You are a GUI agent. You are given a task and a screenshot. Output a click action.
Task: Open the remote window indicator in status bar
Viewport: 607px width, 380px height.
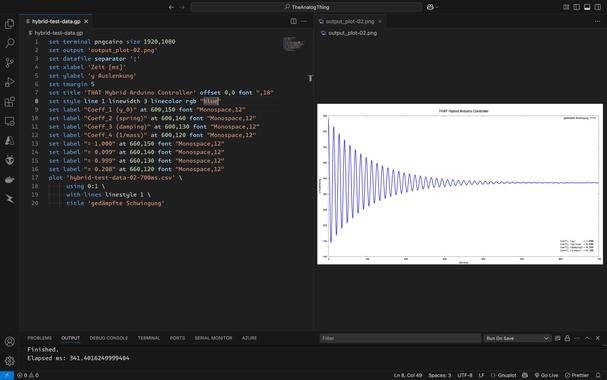[7, 375]
